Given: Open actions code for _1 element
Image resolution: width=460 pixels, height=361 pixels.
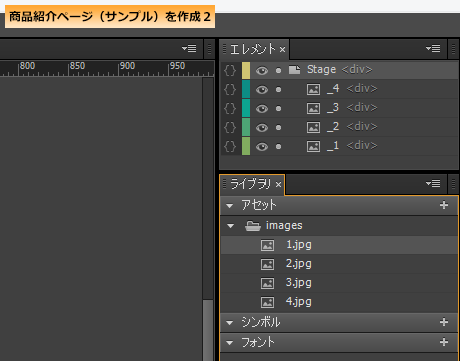Looking at the screenshot, I should (230, 146).
